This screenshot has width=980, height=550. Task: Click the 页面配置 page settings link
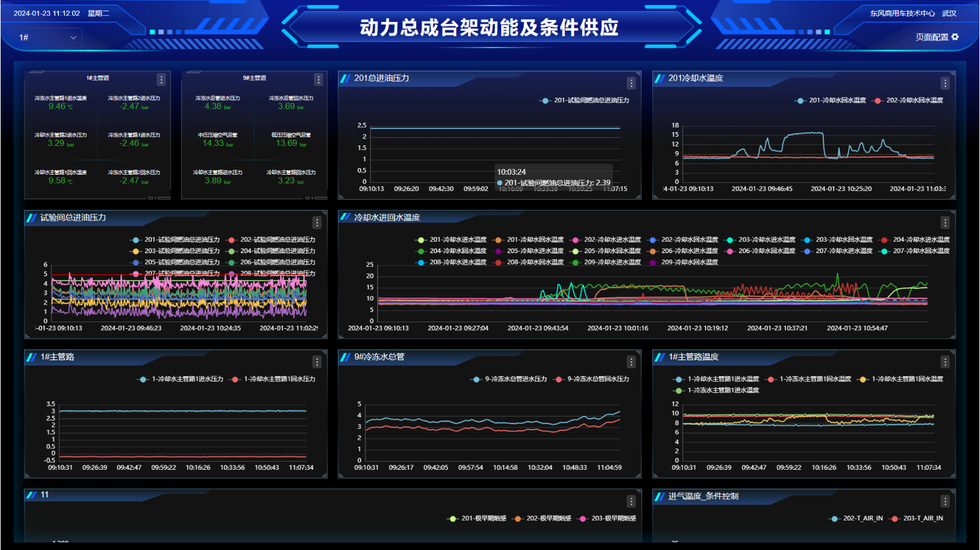tap(932, 37)
